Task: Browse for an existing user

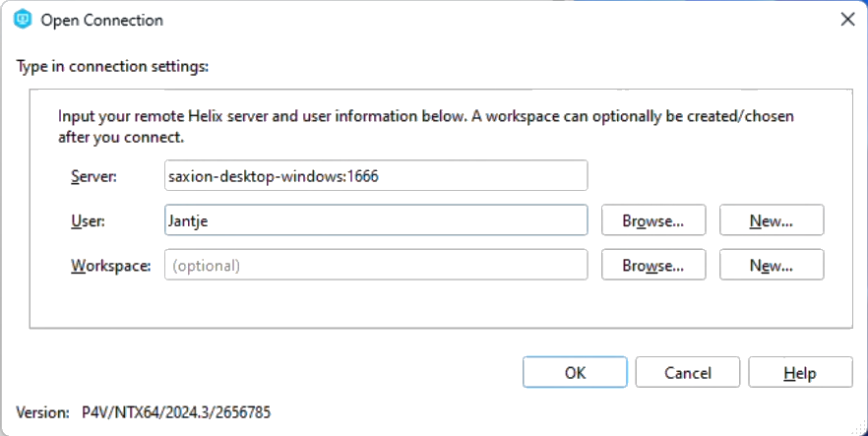Action: [653, 220]
